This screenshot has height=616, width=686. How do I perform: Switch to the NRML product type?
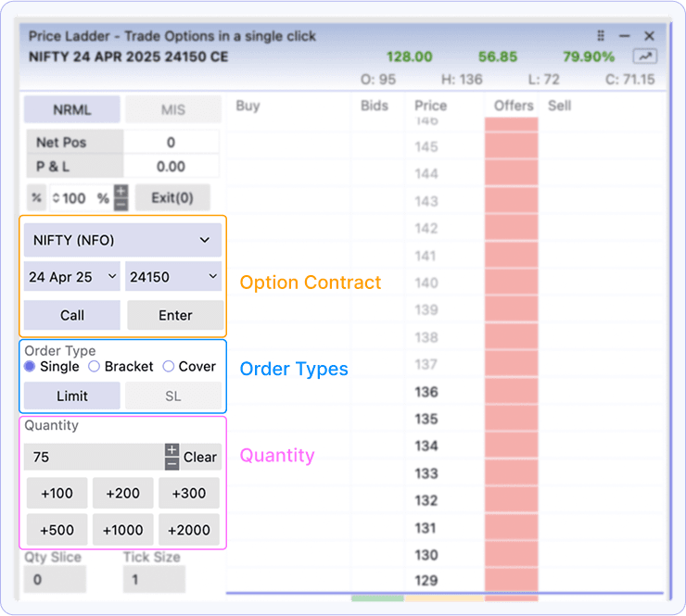point(71,109)
